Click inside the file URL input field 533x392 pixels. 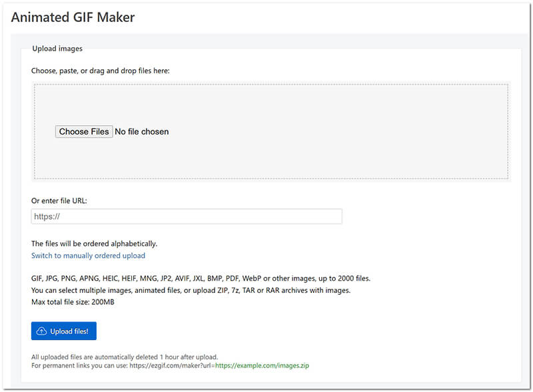186,216
